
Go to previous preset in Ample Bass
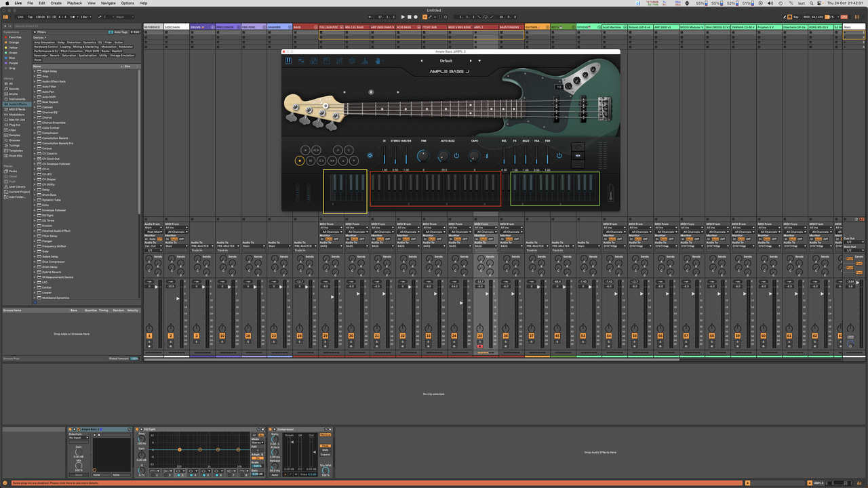click(421, 61)
